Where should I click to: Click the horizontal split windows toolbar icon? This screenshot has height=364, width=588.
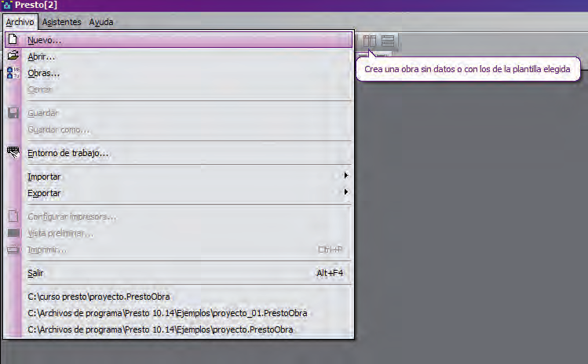(388, 41)
